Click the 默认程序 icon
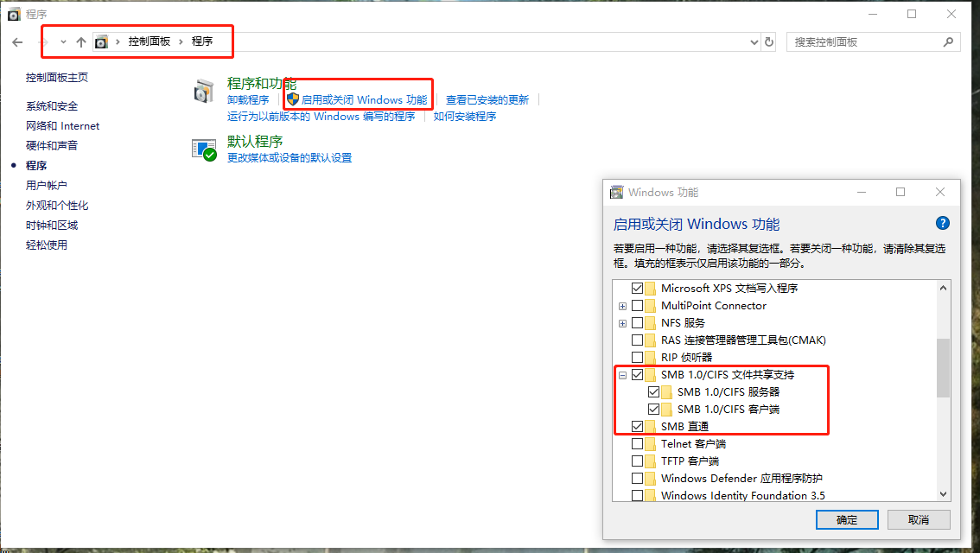This screenshot has width=980, height=553. [x=204, y=150]
